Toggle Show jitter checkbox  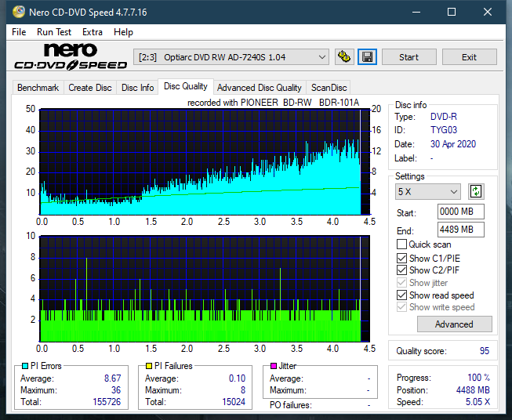[x=401, y=283]
